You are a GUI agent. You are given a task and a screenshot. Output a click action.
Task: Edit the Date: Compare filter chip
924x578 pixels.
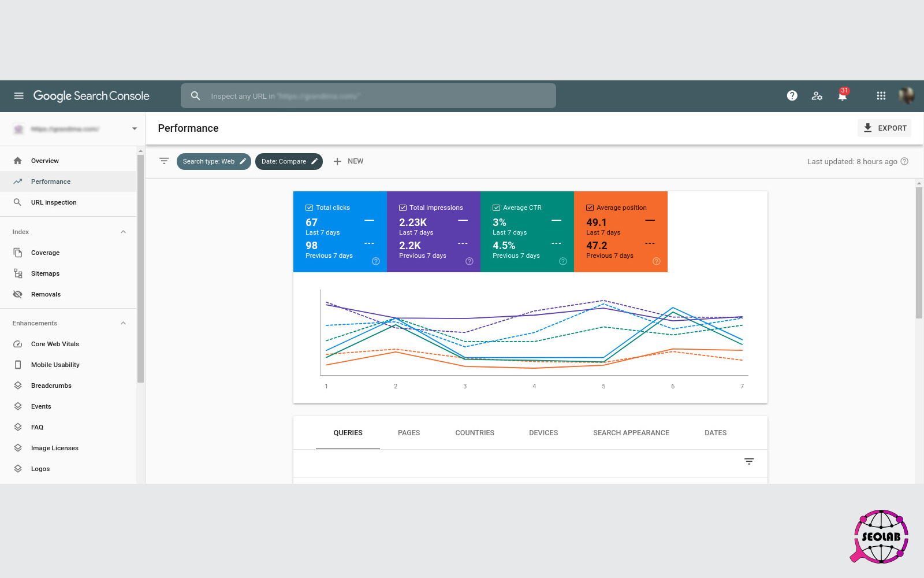[289, 161]
